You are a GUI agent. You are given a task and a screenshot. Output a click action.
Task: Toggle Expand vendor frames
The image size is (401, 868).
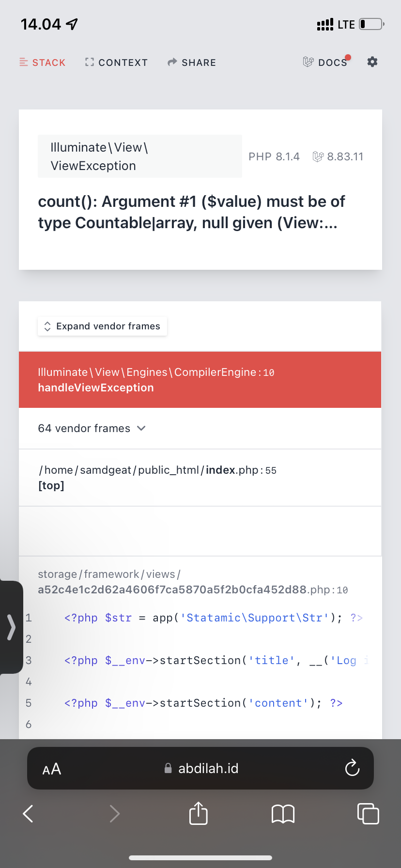point(102,326)
